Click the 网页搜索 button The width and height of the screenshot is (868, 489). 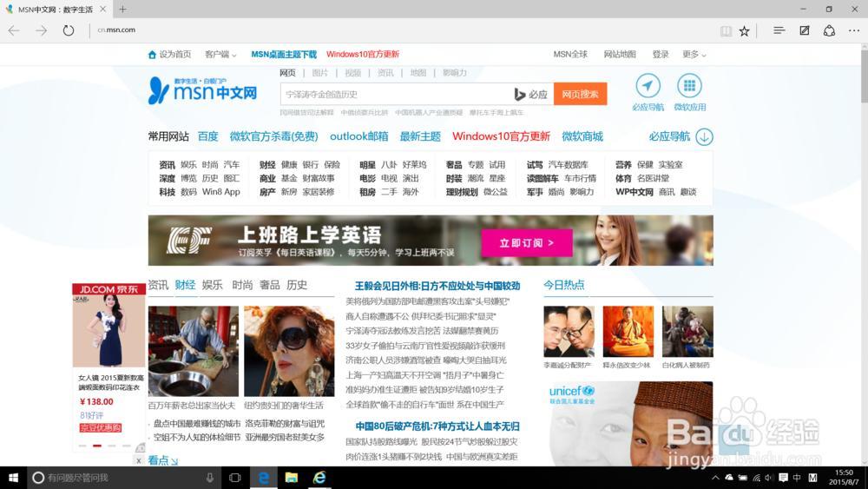pos(580,94)
